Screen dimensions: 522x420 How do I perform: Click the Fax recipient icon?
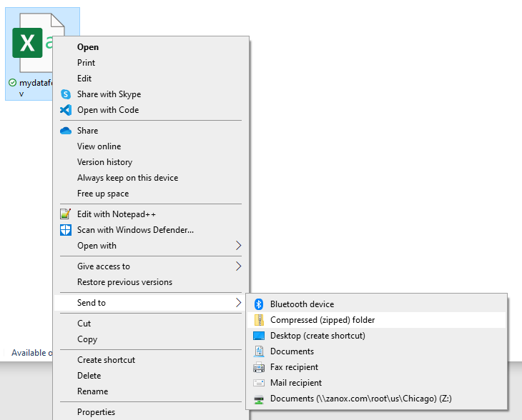pos(259,367)
